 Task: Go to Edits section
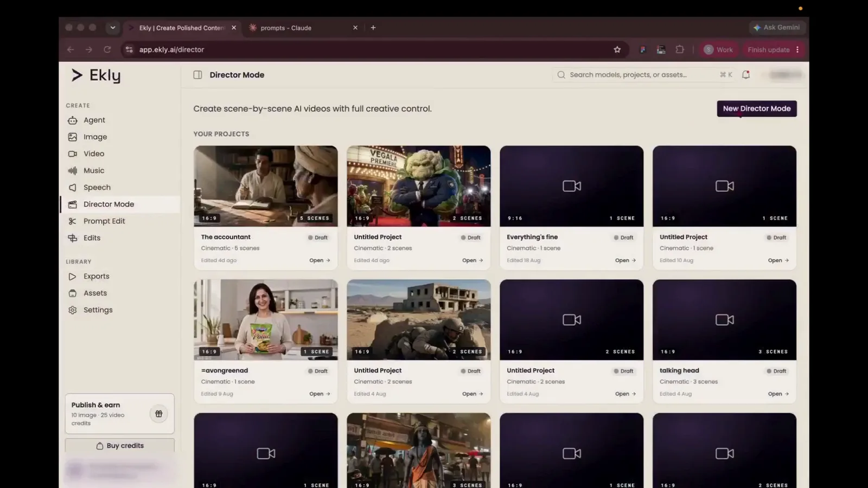point(92,237)
